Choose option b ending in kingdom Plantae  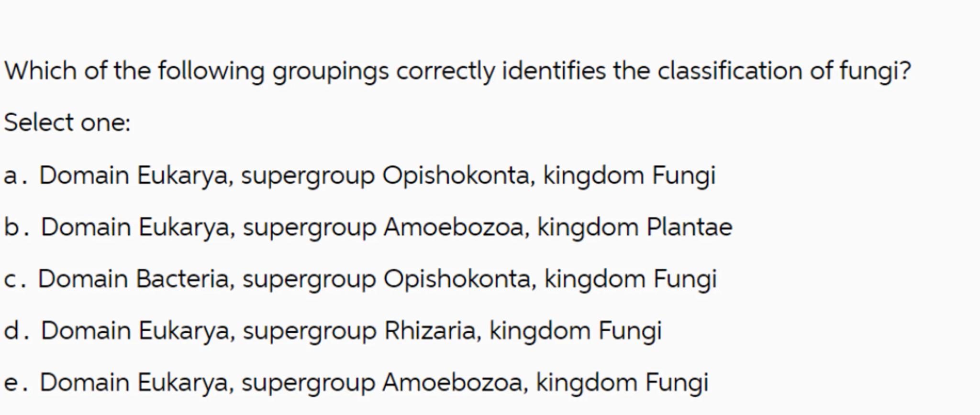(x=386, y=227)
